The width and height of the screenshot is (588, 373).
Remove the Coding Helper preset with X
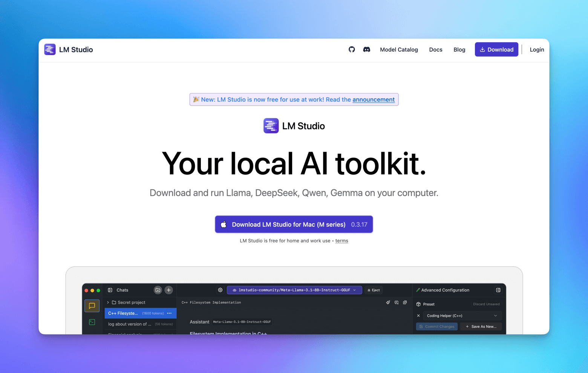coord(418,316)
